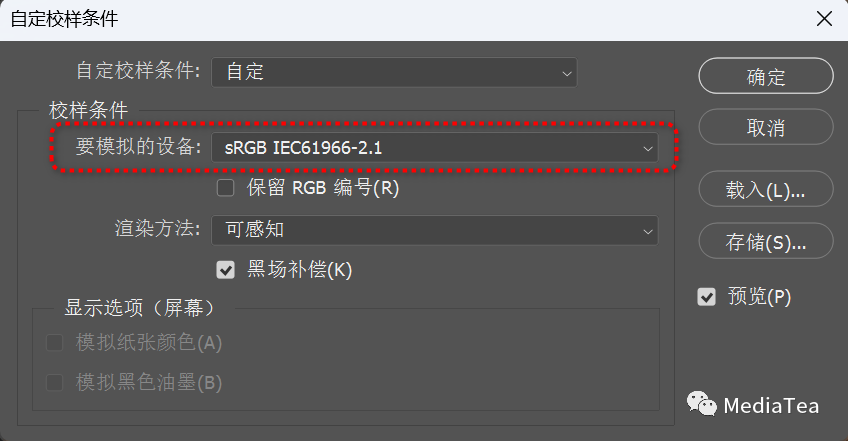Image resolution: width=848 pixels, height=441 pixels.
Task: Open the 自定 preset combo box
Action: click(394, 73)
